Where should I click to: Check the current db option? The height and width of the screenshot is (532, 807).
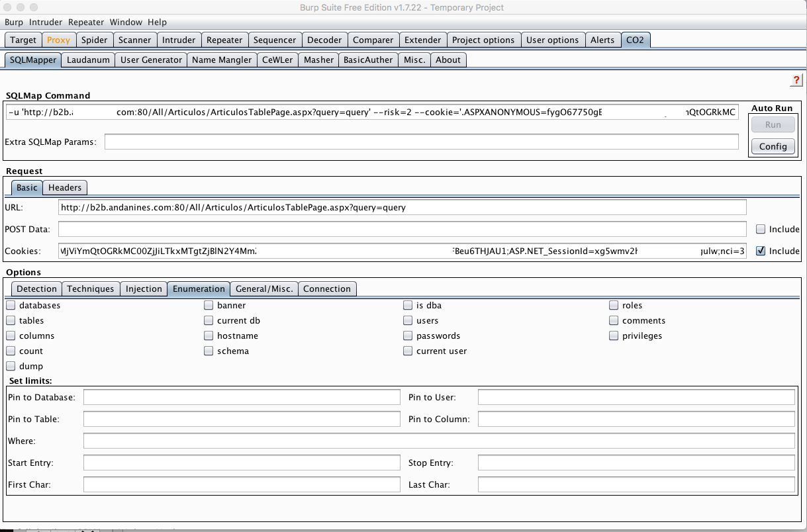point(209,321)
